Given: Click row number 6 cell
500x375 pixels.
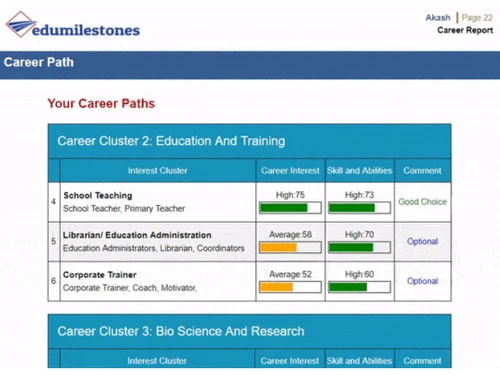Looking at the screenshot, I should pyautogui.click(x=54, y=281).
